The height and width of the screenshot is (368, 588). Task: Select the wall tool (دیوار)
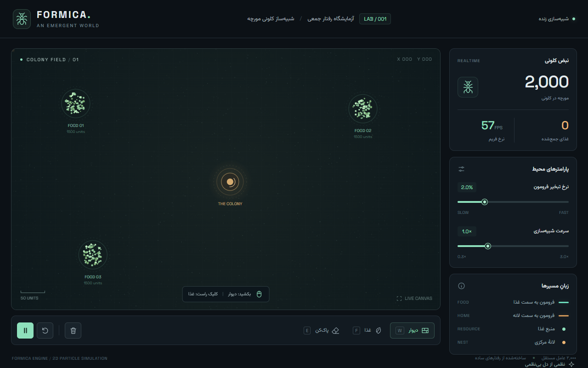412,330
